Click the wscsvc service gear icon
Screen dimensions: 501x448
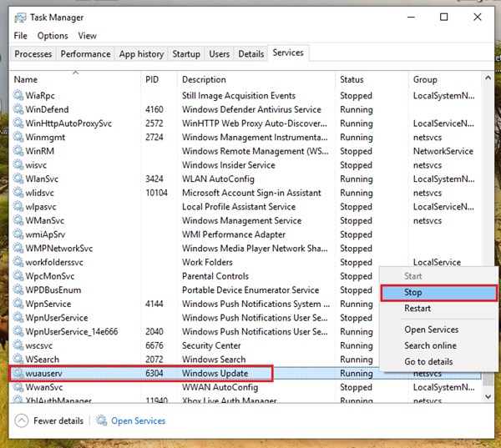tap(18, 345)
